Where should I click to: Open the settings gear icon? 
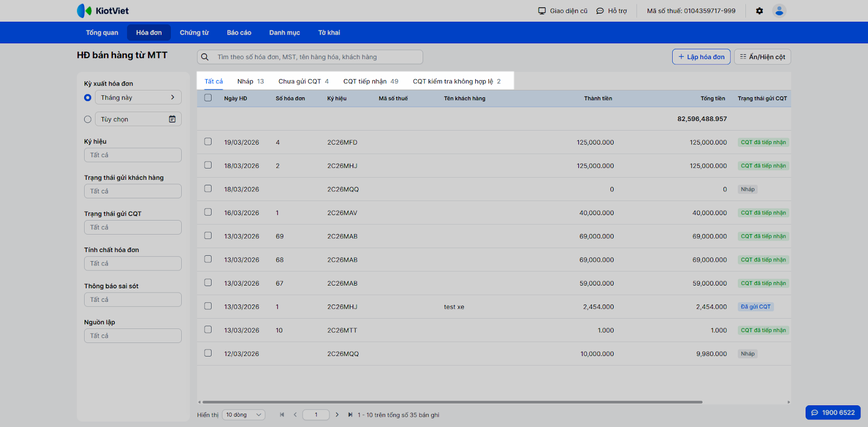pyautogui.click(x=759, y=11)
